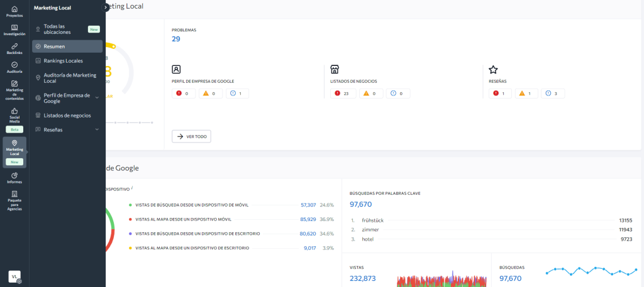Open Paquete para Agencias icon
This screenshot has height=287, width=644.
coord(14,200)
